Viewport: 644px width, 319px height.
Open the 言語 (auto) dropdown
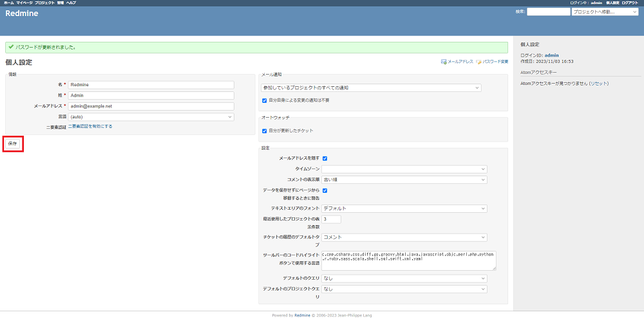(x=151, y=117)
